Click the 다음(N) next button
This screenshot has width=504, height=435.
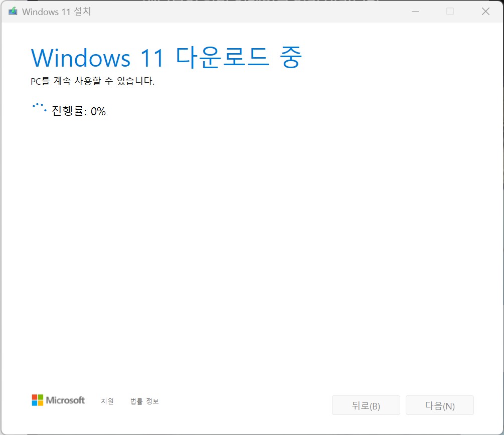(x=440, y=405)
